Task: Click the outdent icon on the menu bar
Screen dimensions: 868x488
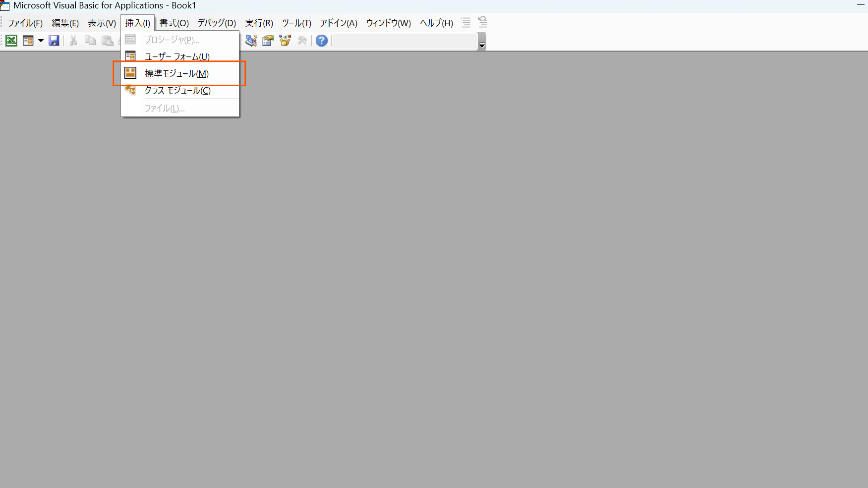Action: pos(483,23)
